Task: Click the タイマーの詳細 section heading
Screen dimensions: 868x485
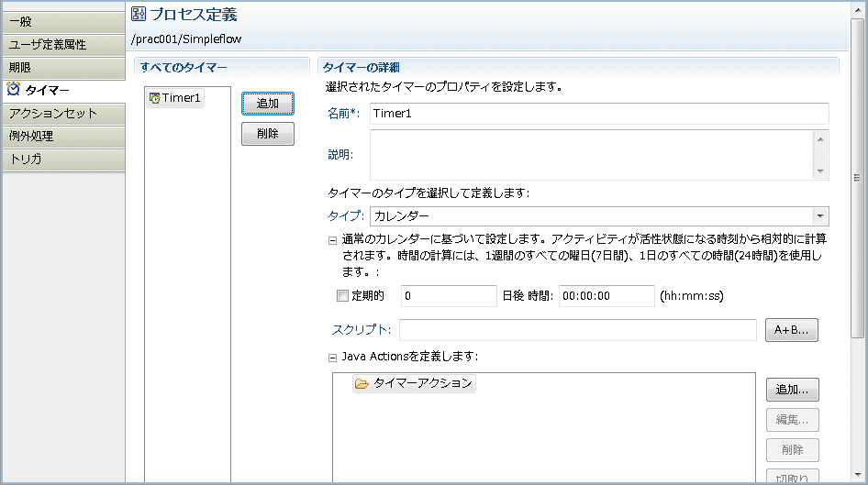Action: click(x=361, y=68)
